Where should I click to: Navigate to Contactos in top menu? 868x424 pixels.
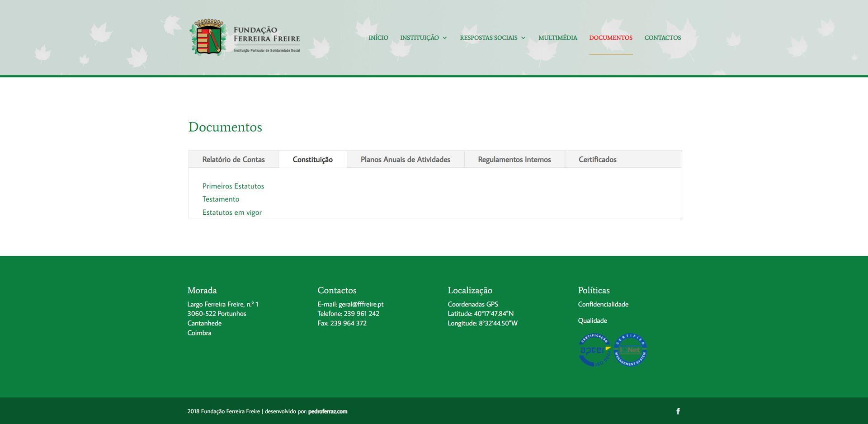point(662,38)
